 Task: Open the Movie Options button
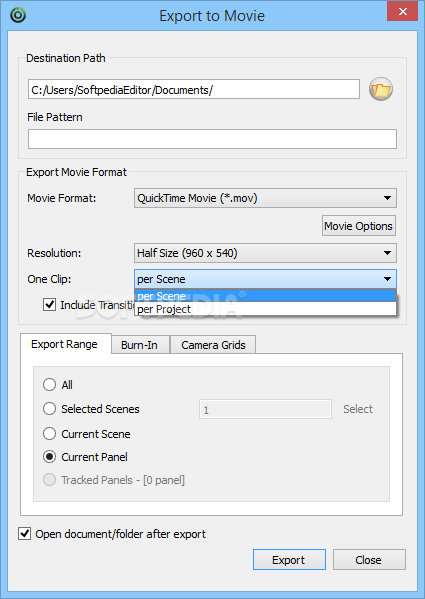point(359,226)
